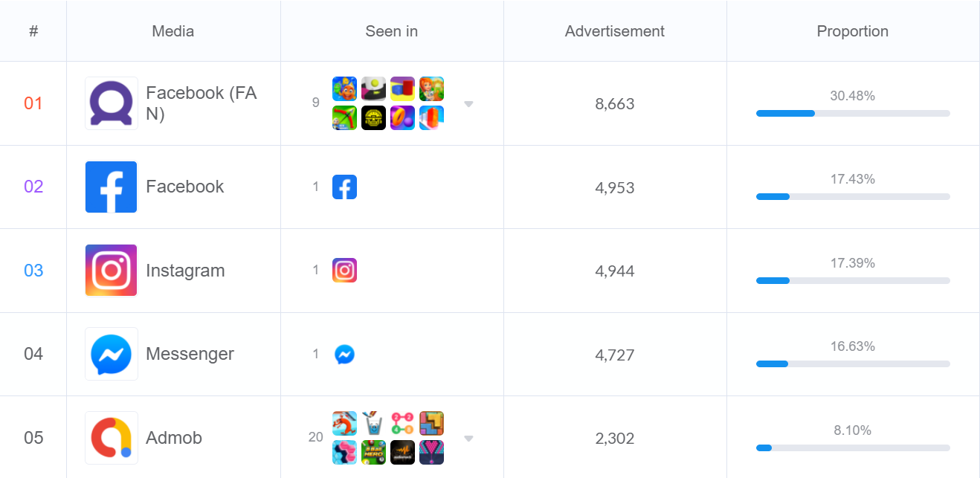Click the 30.48% proportion progress bar

coord(853,113)
